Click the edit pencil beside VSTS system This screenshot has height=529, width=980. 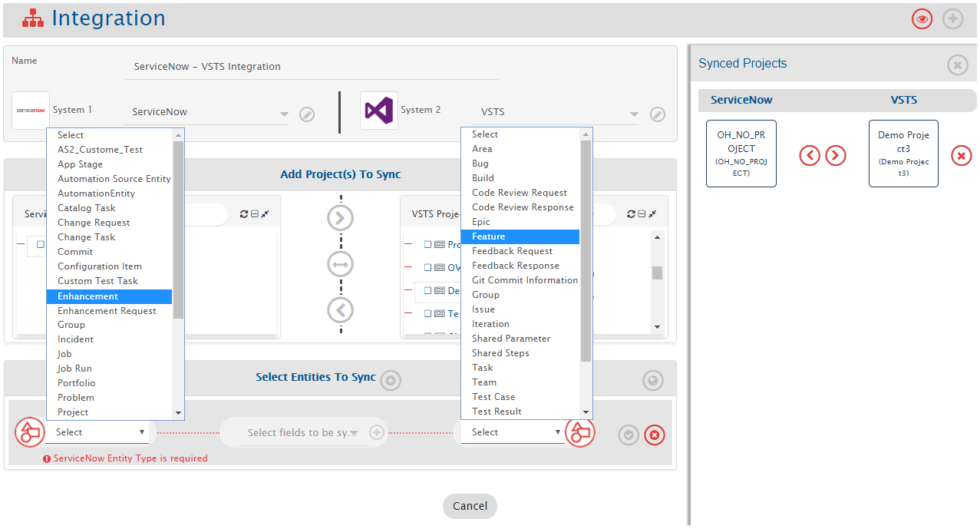[658, 114]
